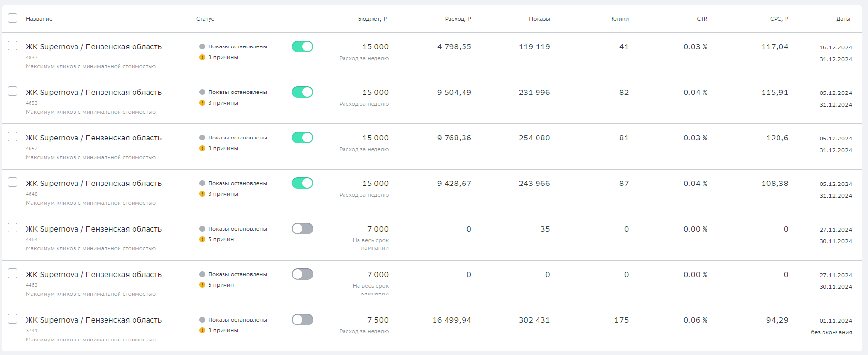Click the 15 000 budget of campaign 4653
868x355 pixels.
pos(375,93)
